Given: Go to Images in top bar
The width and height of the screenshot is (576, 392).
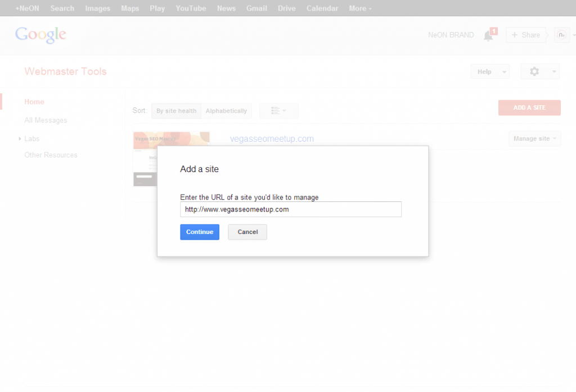Looking at the screenshot, I should click(x=97, y=8).
